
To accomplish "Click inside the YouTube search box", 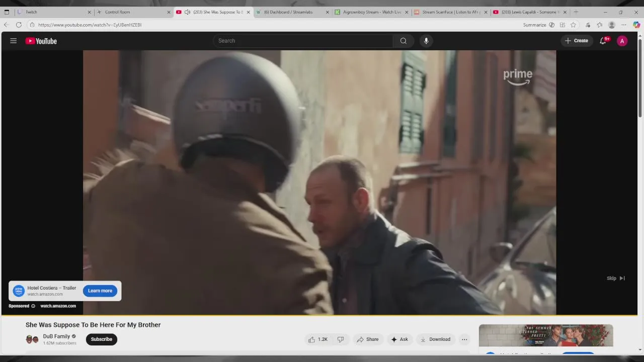I will tap(303, 41).
